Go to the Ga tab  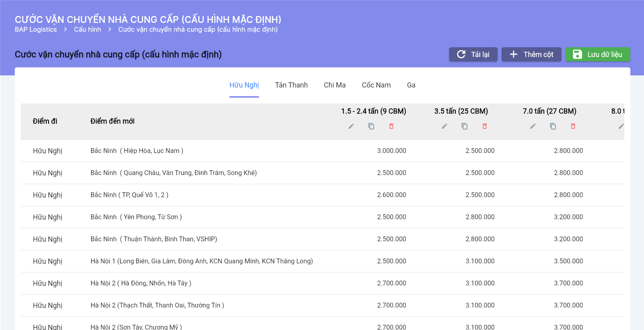pos(411,85)
